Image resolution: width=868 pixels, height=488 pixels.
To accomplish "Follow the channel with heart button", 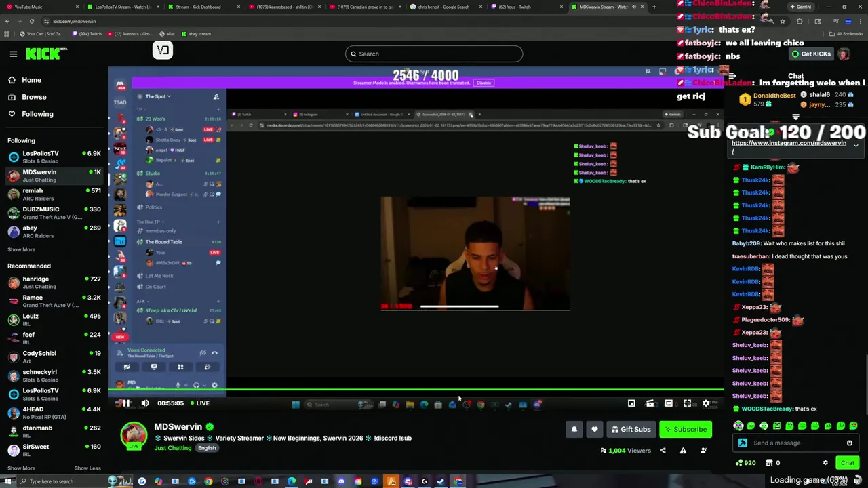I will pos(595,429).
